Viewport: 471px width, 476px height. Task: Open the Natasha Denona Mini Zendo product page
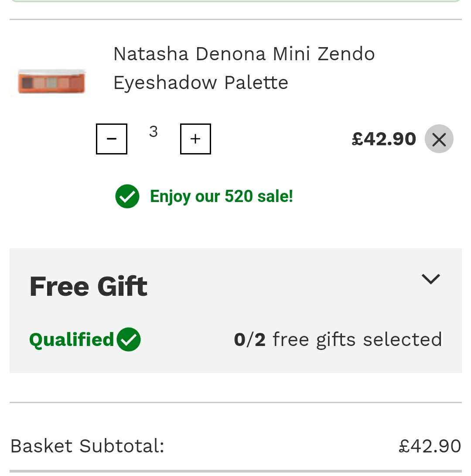(x=244, y=68)
